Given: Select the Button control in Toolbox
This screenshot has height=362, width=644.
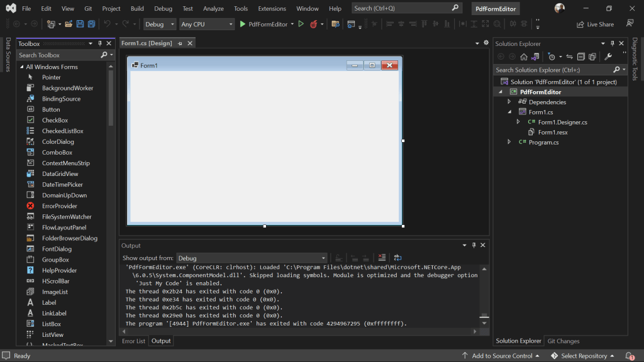Looking at the screenshot, I should pyautogui.click(x=51, y=109).
